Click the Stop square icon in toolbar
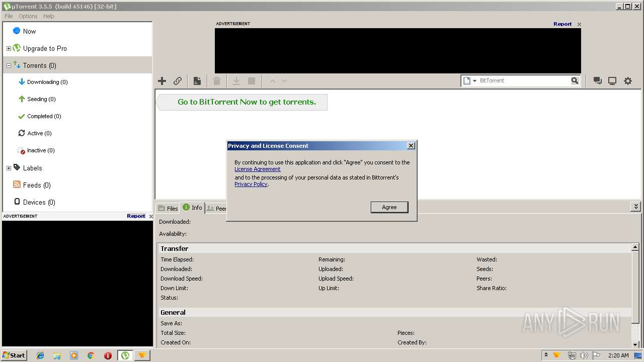The width and height of the screenshot is (644, 362). tap(252, 81)
